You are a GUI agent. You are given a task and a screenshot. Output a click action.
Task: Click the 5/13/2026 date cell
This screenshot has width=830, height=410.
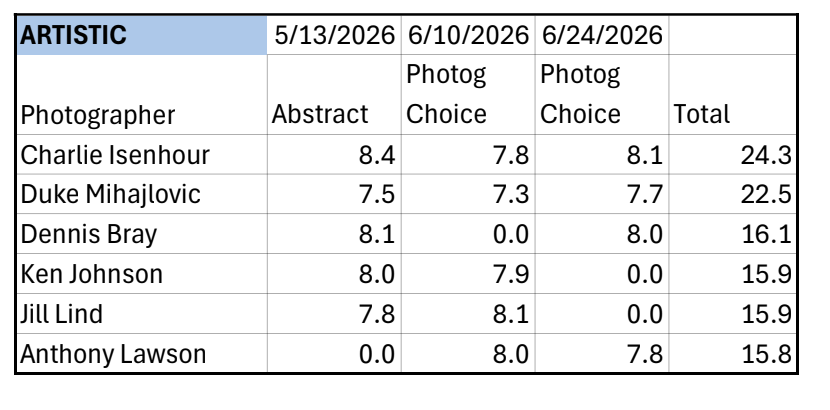tap(334, 35)
